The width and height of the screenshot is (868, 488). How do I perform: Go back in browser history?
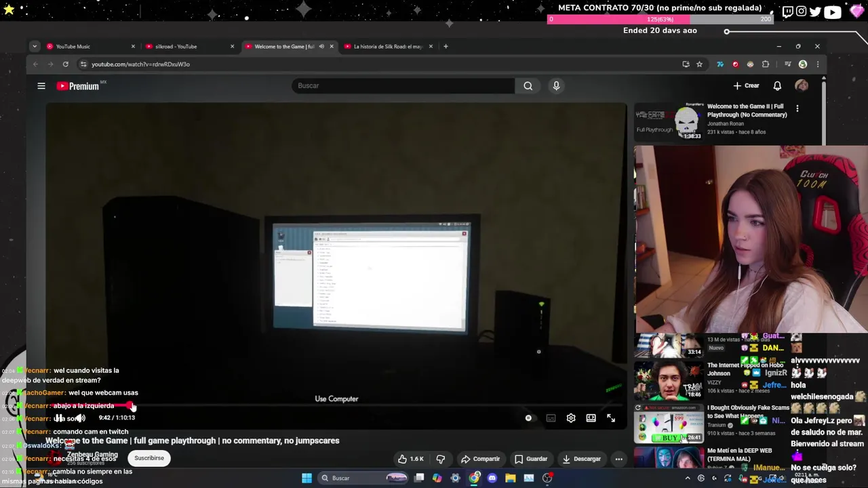coord(35,64)
